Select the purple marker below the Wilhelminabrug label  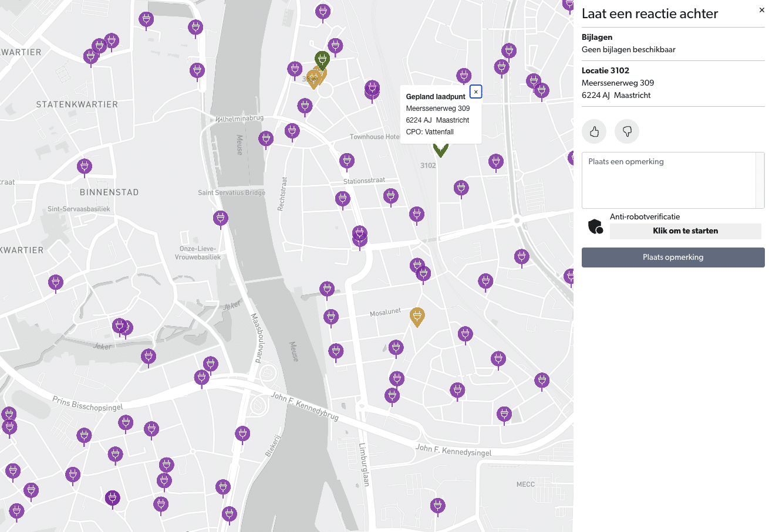click(266, 138)
